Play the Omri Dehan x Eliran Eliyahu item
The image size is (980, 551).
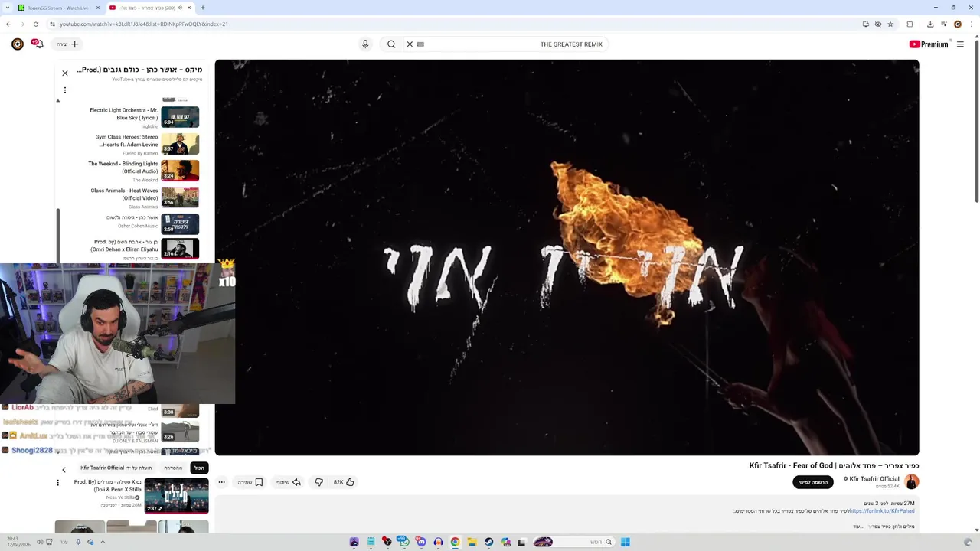tap(143, 249)
